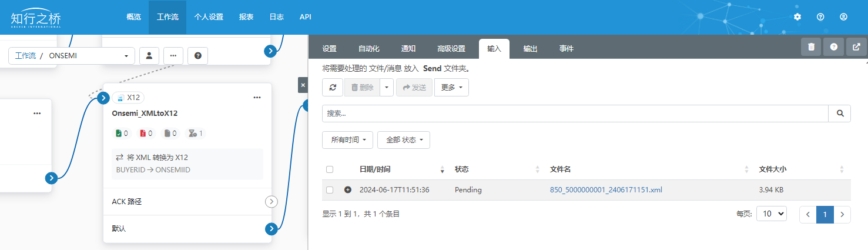
Task: Click the search magnifier button
Action: pyautogui.click(x=839, y=114)
